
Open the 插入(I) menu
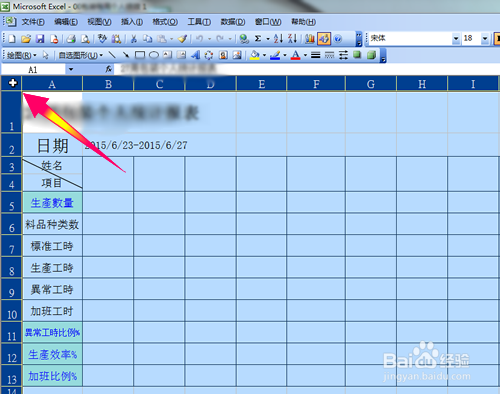coord(132,22)
